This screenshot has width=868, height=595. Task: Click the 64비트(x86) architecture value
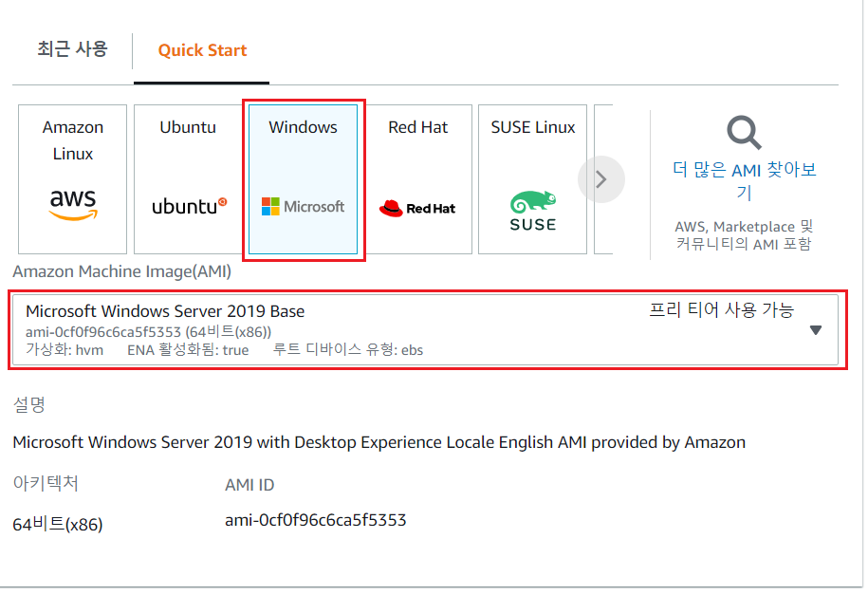pos(58,524)
